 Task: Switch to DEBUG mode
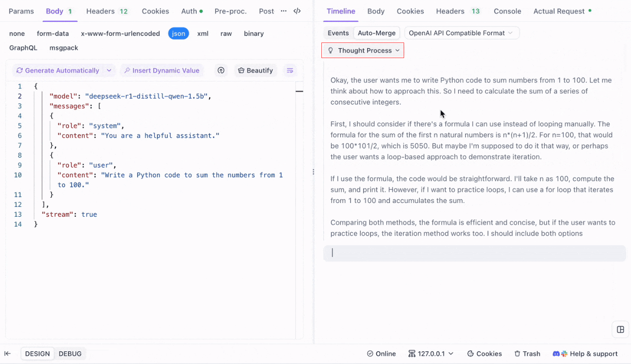70,354
